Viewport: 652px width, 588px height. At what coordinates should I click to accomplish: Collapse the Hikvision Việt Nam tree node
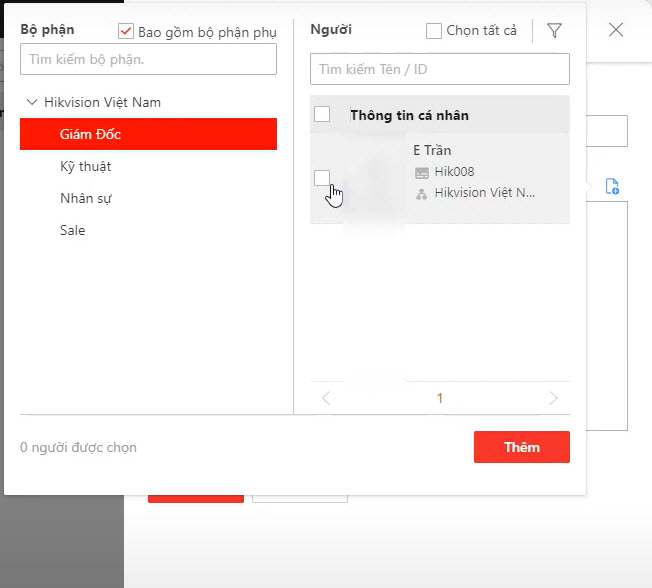click(33, 102)
